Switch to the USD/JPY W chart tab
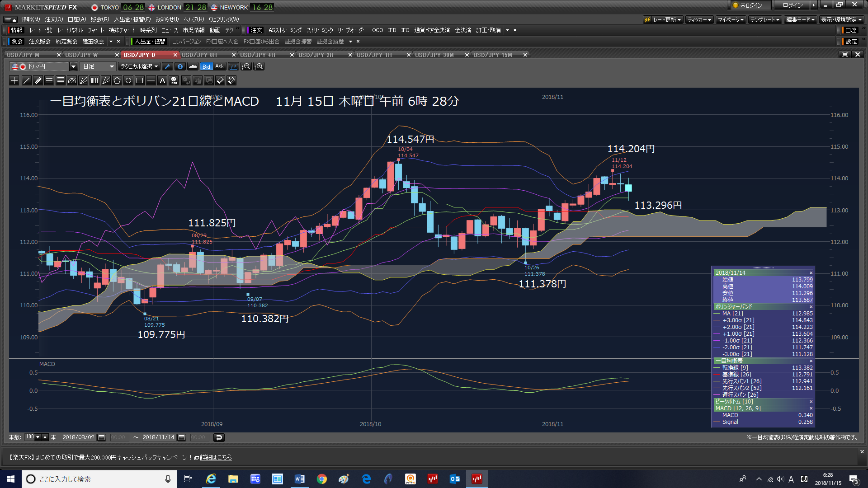Viewport: 868px width, 488px height. pyautogui.click(x=81, y=55)
